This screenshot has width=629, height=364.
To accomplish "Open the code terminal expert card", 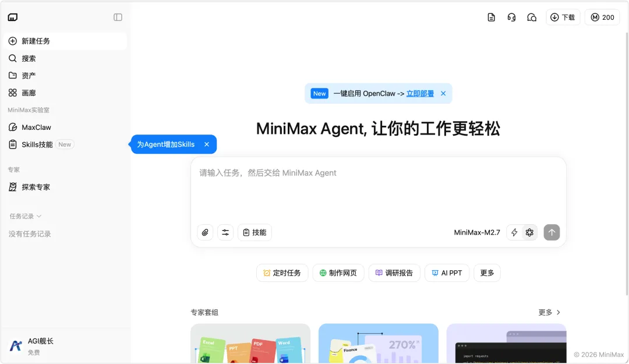I will (x=506, y=344).
